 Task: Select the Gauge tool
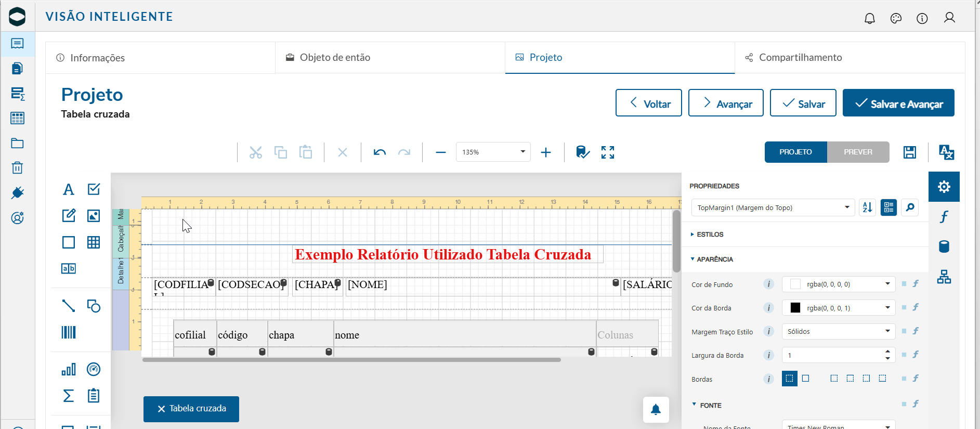[94, 369]
